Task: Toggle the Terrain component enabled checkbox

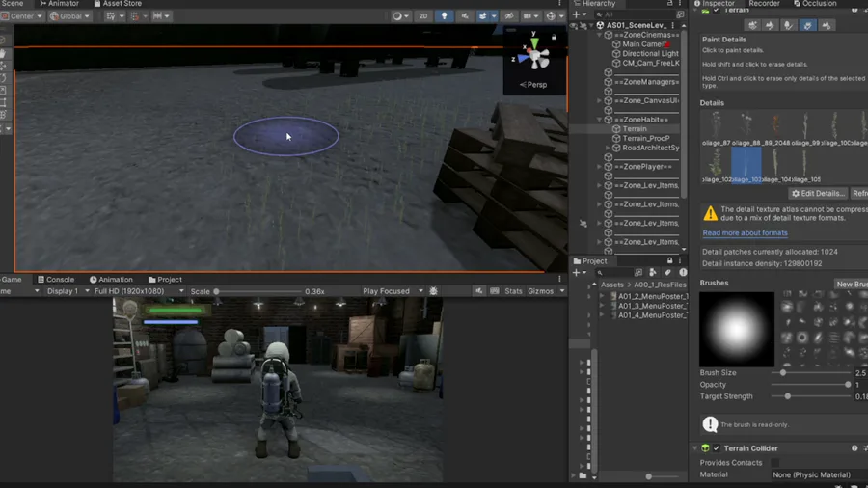Action: point(717,10)
